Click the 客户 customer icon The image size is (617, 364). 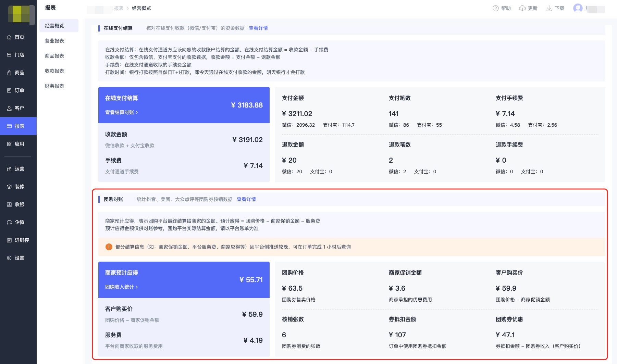click(9, 108)
